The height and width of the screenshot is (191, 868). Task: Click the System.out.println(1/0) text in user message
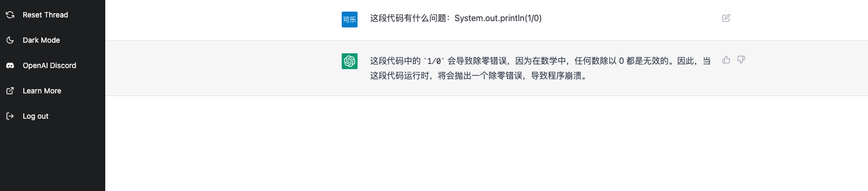[x=498, y=18]
